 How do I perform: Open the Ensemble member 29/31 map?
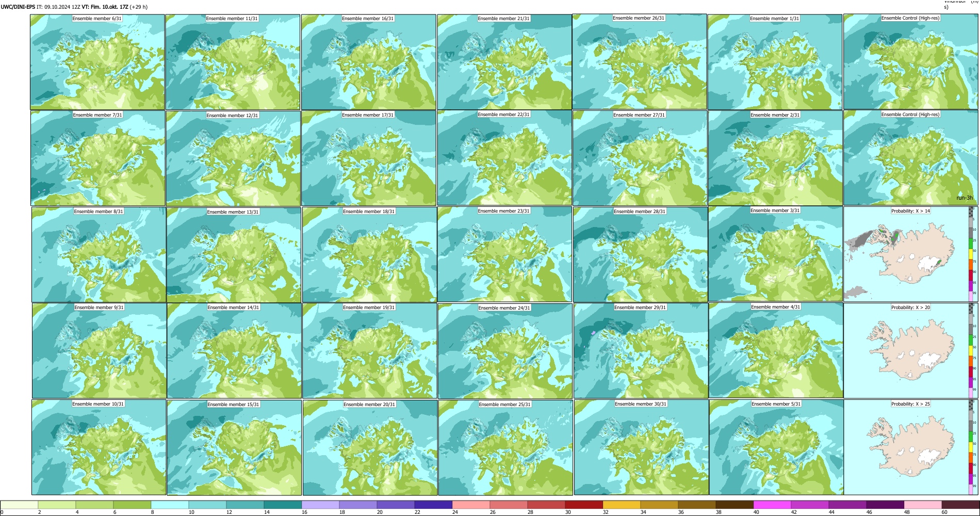tap(641, 350)
